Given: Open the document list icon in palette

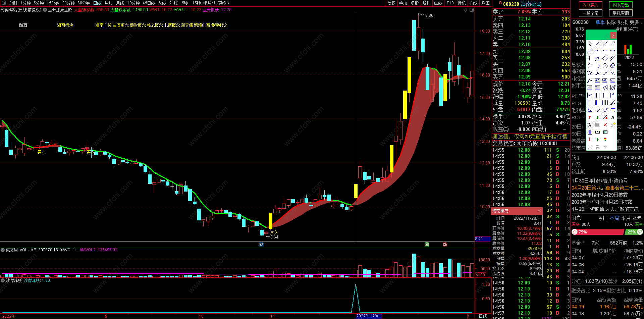Looking at the screenshot, I should coord(590,132).
